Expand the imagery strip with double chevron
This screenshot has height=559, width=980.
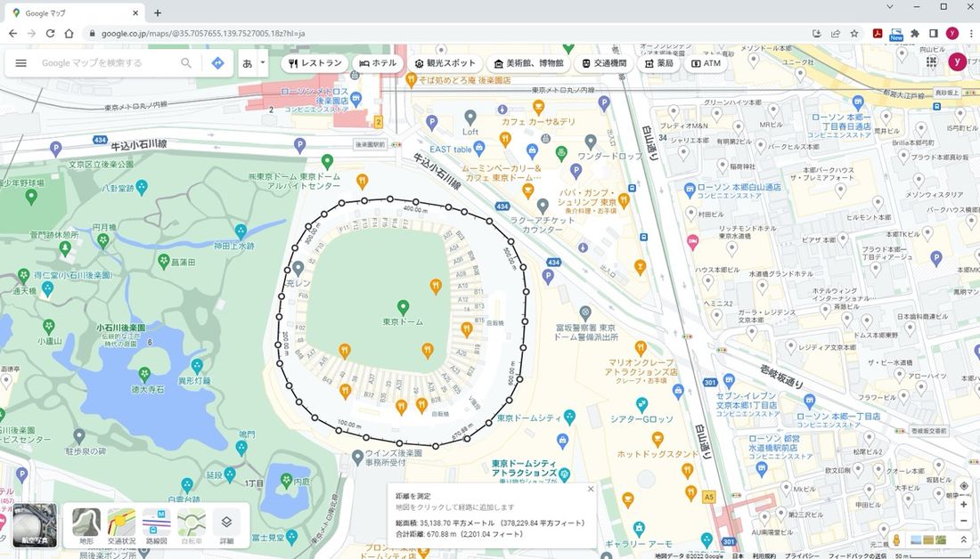click(x=963, y=539)
